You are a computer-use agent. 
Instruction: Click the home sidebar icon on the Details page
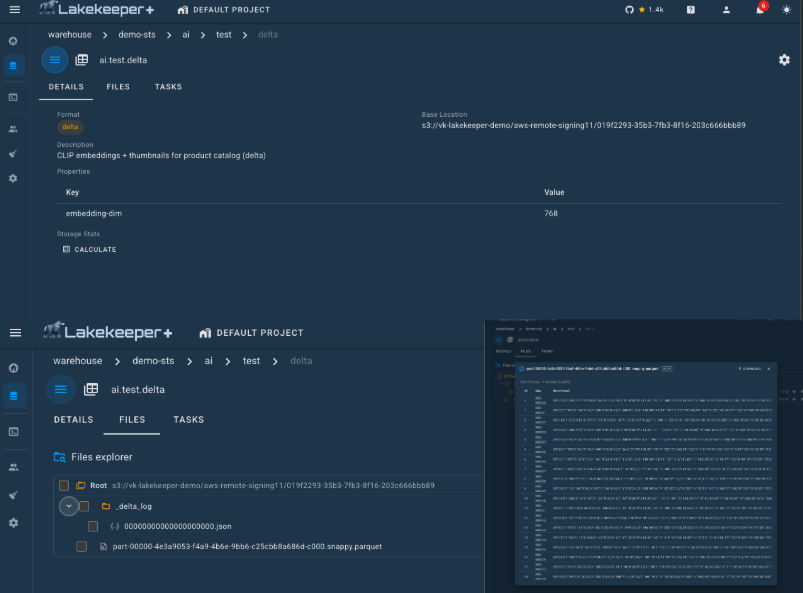click(13, 41)
